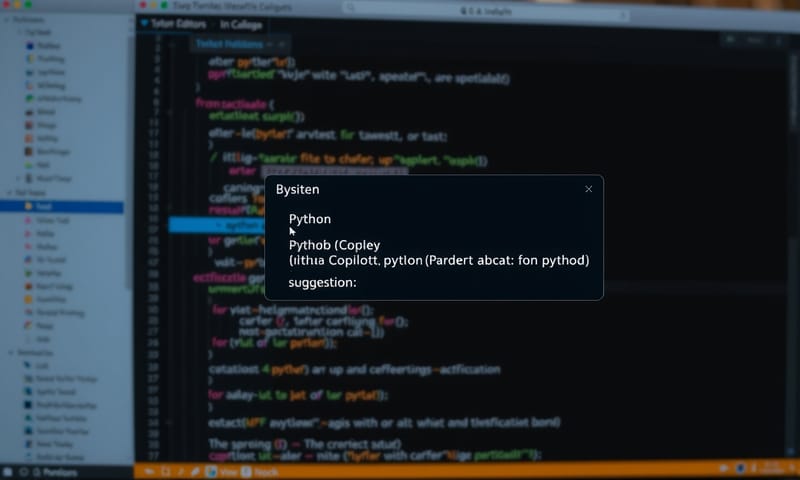Click the folder icon on the highlighted sidebar row
This screenshot has height=480, width=800.
pos(29,207)
